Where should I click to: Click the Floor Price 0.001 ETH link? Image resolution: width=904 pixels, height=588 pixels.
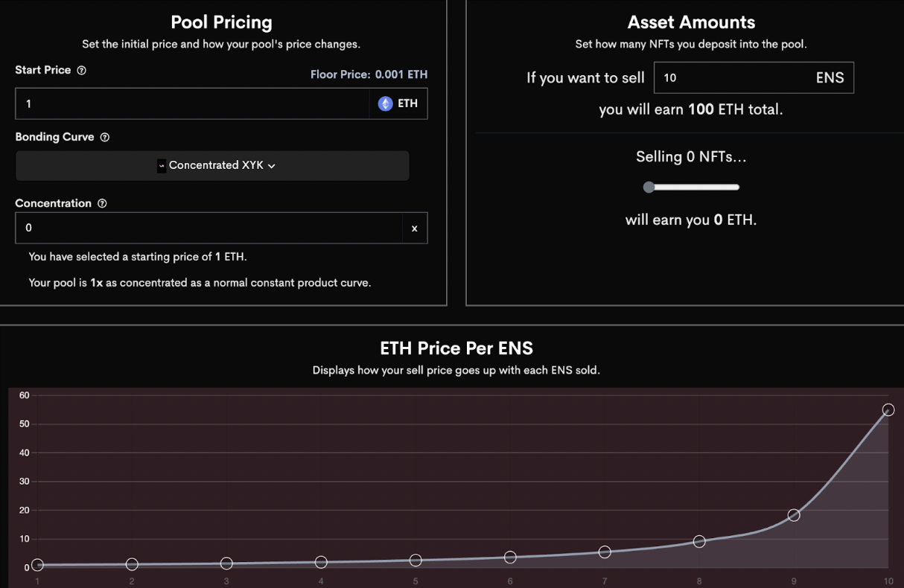[369, 74]
